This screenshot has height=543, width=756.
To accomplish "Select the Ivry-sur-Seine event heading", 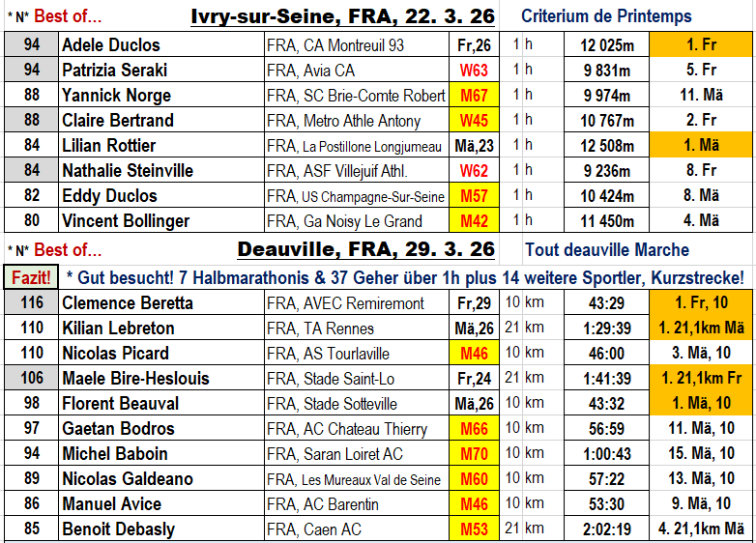I will tap(342, 16).
